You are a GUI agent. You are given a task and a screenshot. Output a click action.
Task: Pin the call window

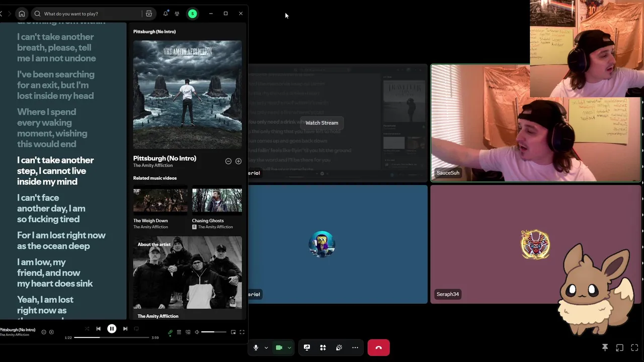pyautogui.click(x=605, y=347)
